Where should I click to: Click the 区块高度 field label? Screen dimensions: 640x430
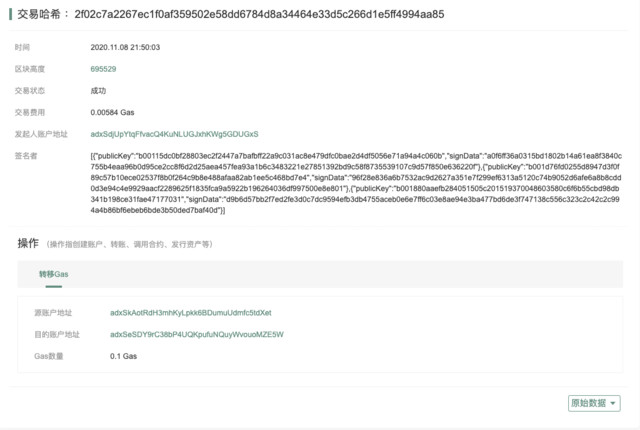[x=30, y=69]
